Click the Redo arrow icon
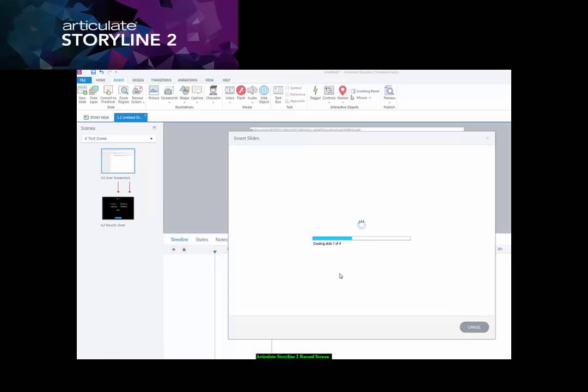This screenshot has height=392, width=588. point(109,72)
